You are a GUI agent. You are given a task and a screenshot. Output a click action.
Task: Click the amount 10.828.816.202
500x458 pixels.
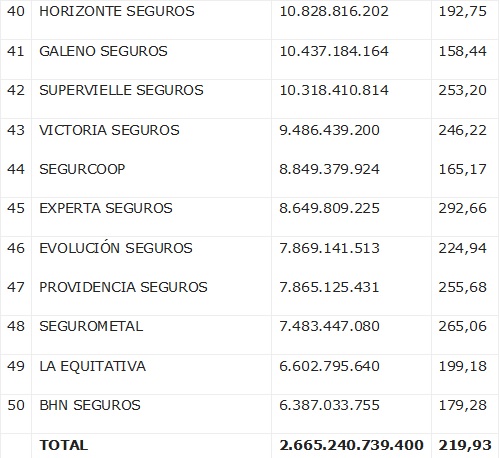coord(334,11)
